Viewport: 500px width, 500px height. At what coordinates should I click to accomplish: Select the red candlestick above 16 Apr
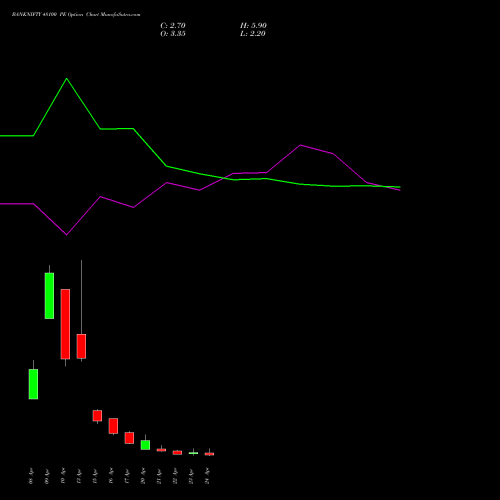(x=113, y=426)
